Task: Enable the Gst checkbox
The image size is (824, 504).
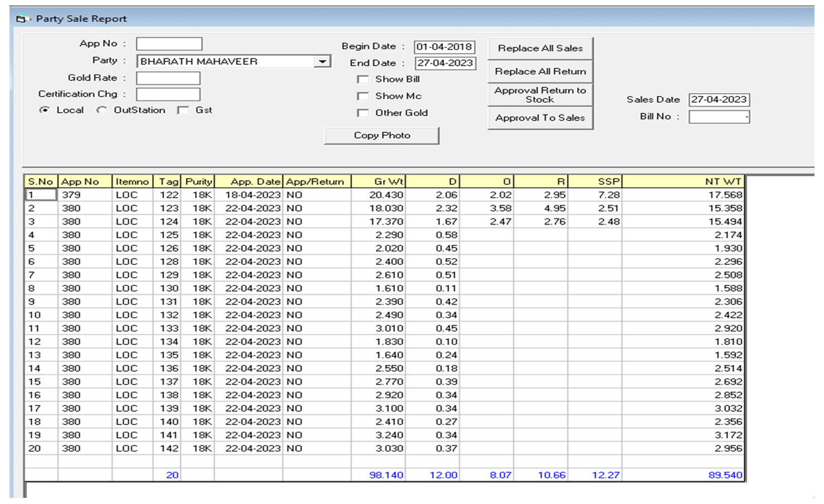Action: (x=183, y=110)
